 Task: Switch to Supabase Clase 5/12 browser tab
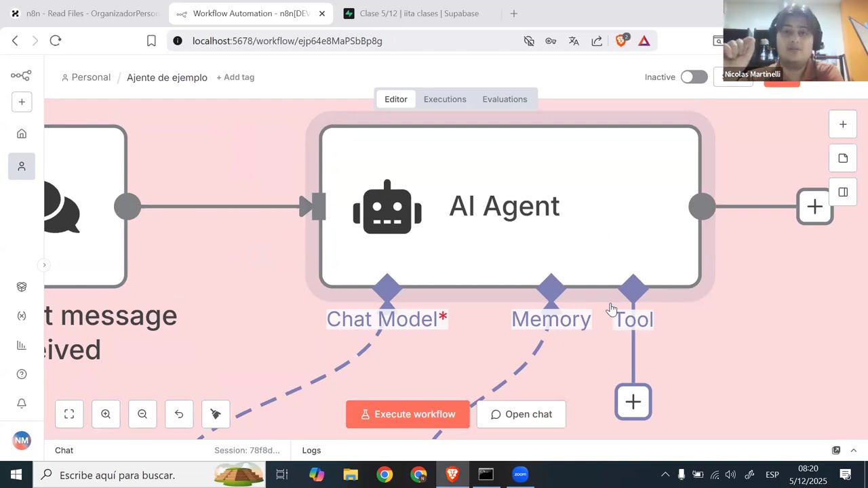pos(419,14)
